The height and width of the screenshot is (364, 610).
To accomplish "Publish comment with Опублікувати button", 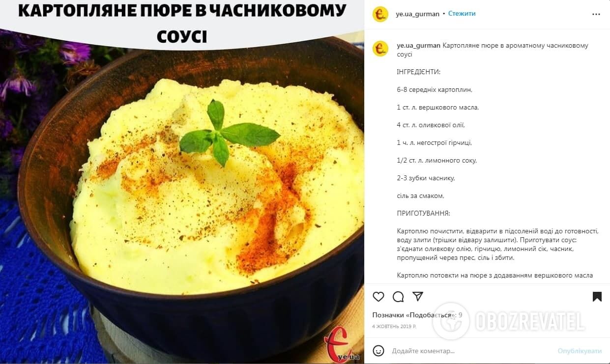I will coord(580,351).
